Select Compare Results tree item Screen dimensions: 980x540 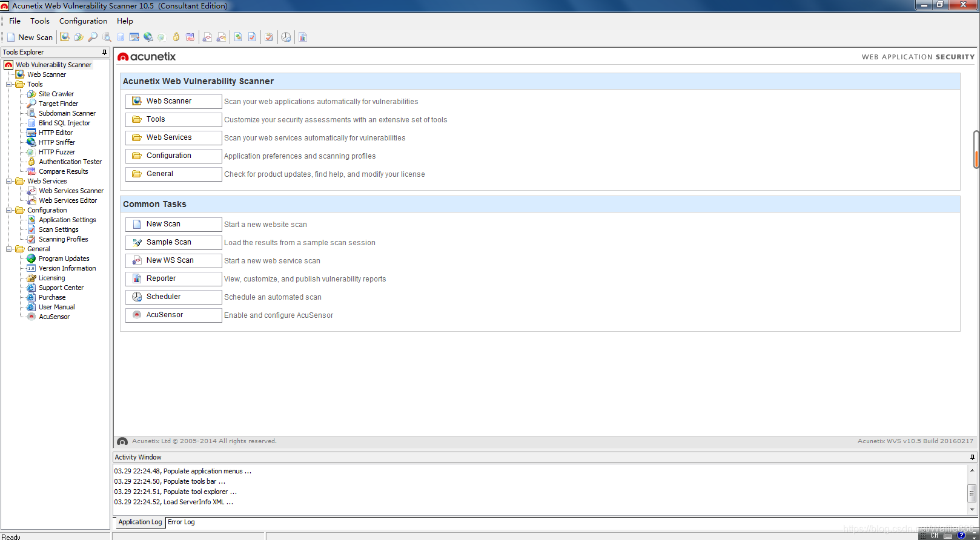point(64,171)
